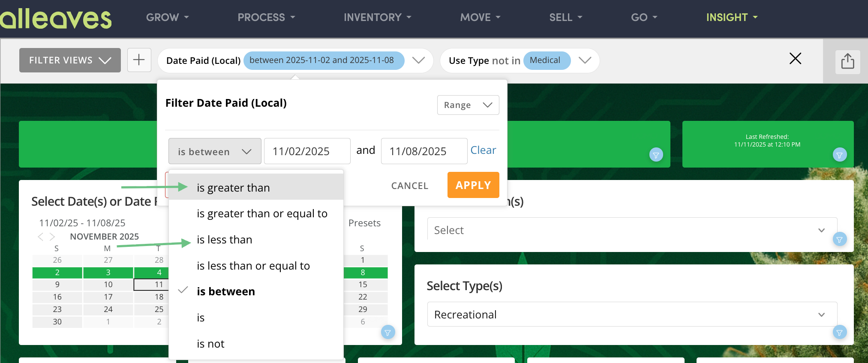Open the GO menu

644,18
